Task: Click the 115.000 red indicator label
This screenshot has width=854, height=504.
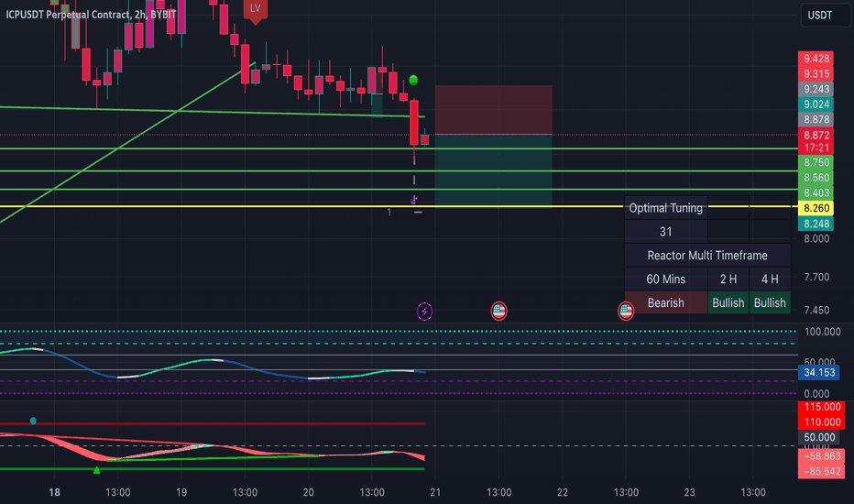Action: 821,407
